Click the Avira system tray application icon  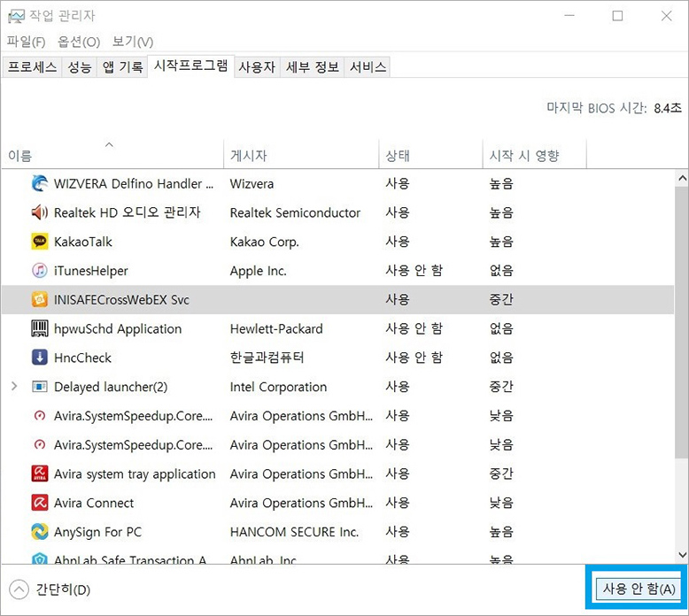pyautogui.click(x=40, y=474)
